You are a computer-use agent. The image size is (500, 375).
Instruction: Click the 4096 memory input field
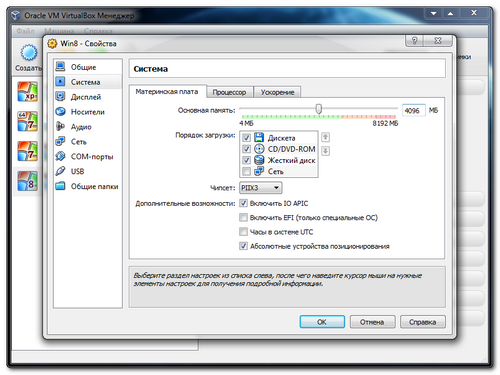[x=414, y=110]
